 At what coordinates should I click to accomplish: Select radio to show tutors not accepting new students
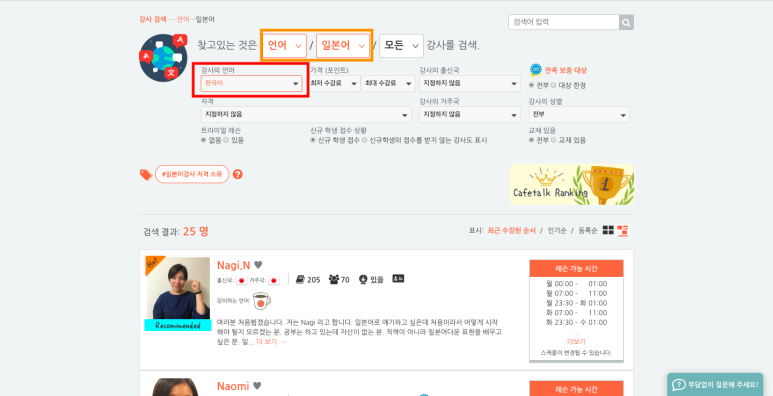[365, 140]
